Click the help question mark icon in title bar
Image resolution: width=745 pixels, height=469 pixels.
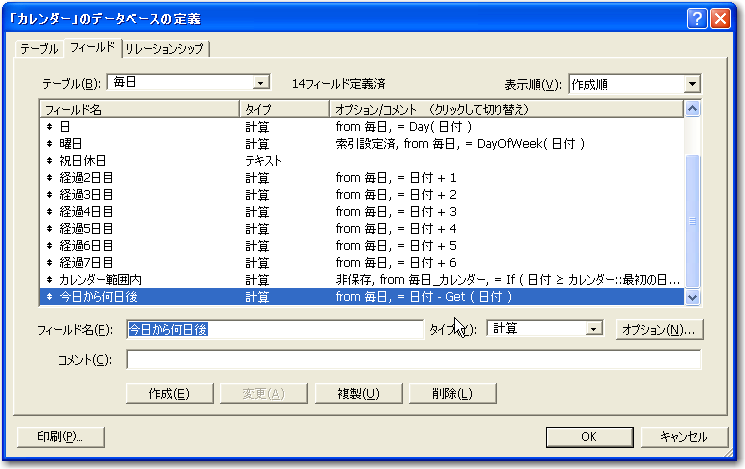point(698,17)
